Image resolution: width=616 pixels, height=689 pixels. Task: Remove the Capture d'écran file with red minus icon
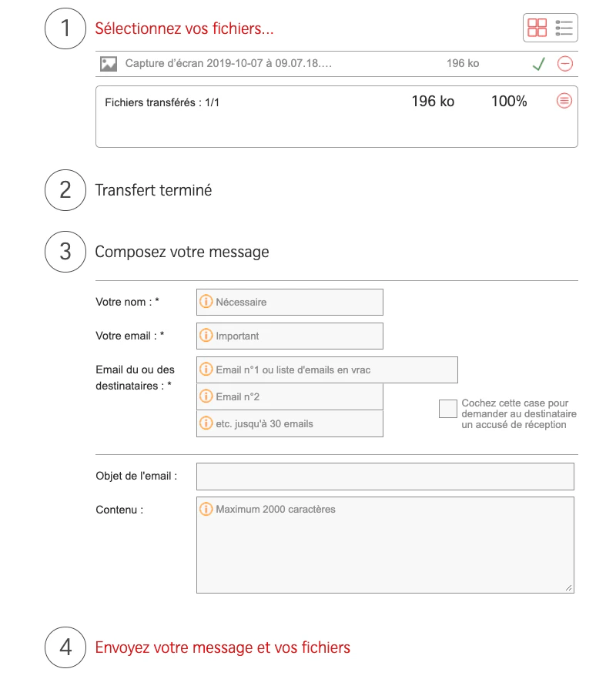(565, 64)
